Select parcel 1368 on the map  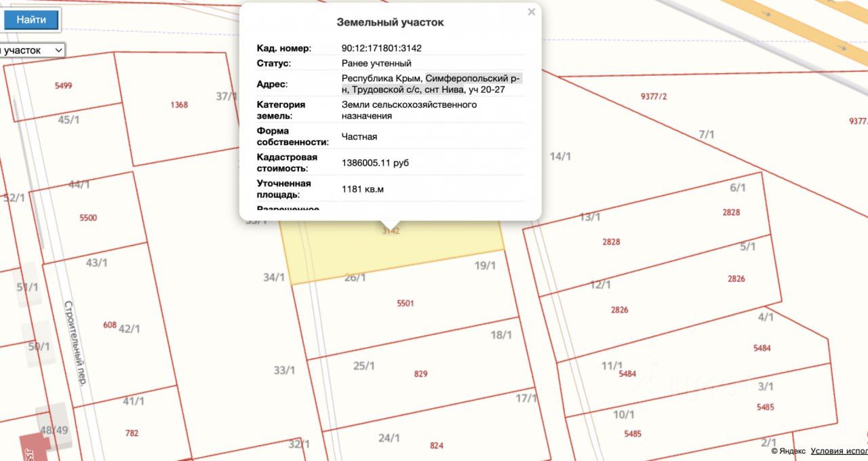click(179, 105)
